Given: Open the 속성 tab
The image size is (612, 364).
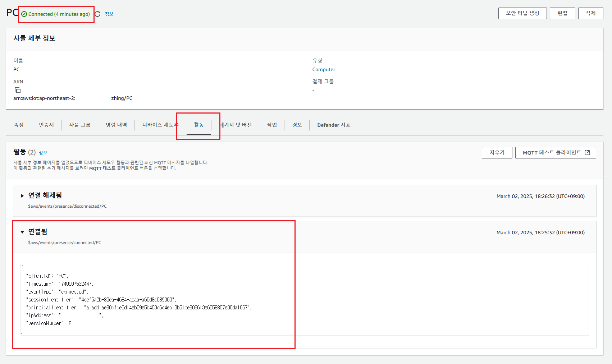Looking at the screenshot, I should tap(19, 125).
